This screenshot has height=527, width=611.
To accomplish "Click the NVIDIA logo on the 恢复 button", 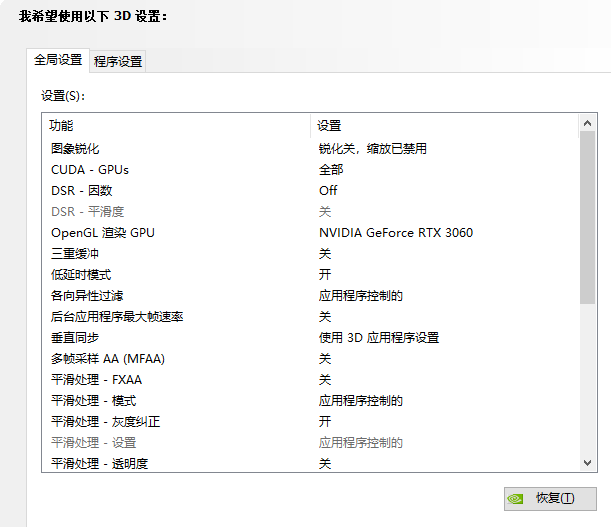I will click(x=515, y=499).
